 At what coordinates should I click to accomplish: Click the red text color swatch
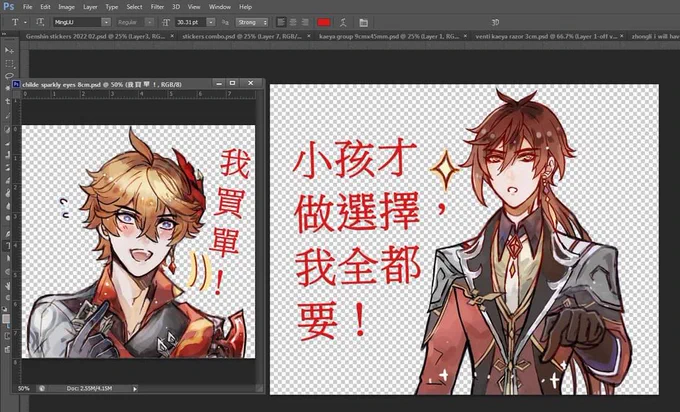tap(324, 22)
